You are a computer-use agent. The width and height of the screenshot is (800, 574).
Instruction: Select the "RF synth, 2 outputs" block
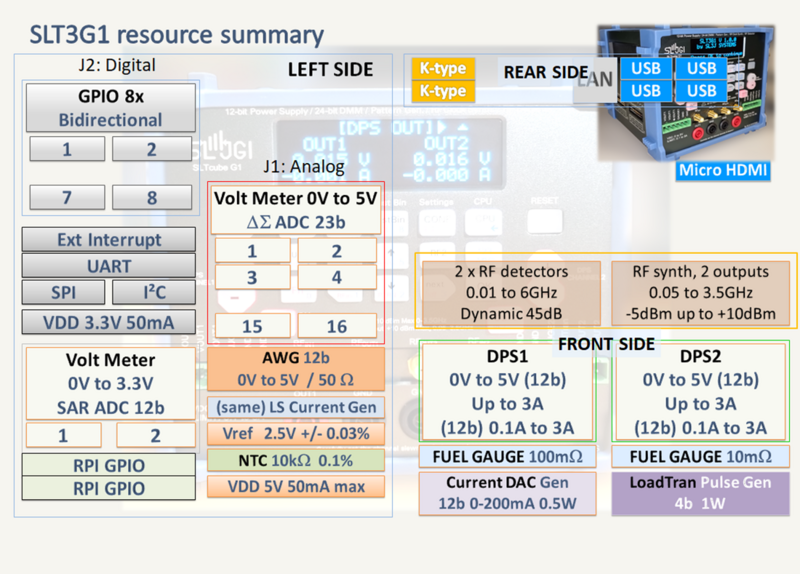(x=701, y=292)
